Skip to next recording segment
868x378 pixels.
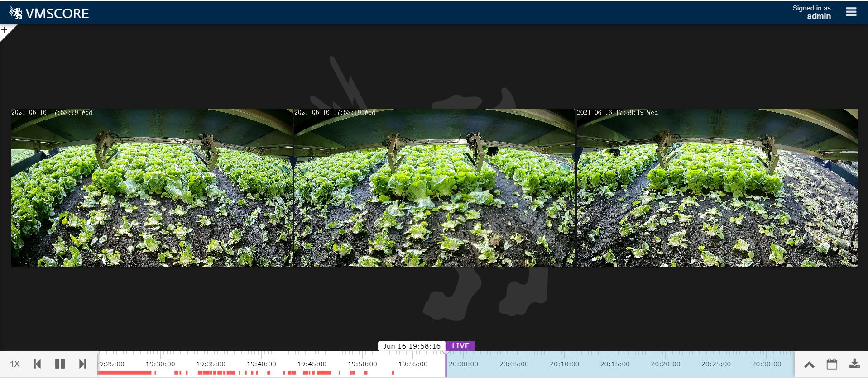pos(82,364)
